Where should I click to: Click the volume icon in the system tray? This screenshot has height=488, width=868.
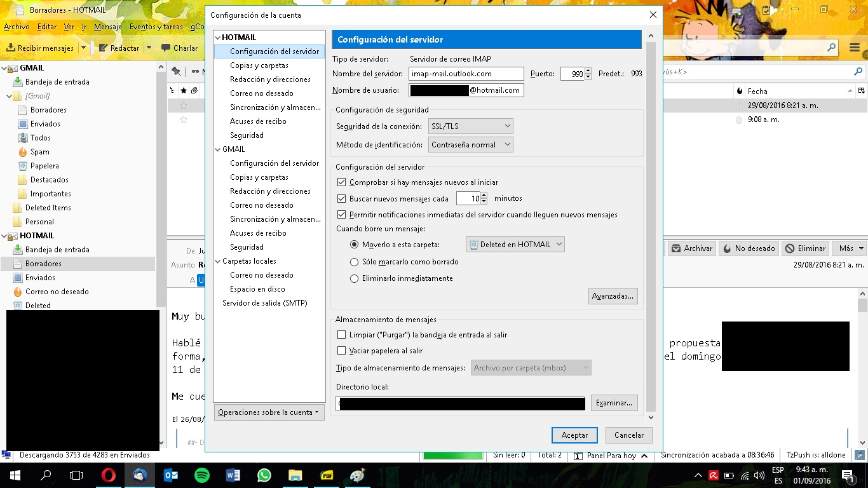coord(759,475)
